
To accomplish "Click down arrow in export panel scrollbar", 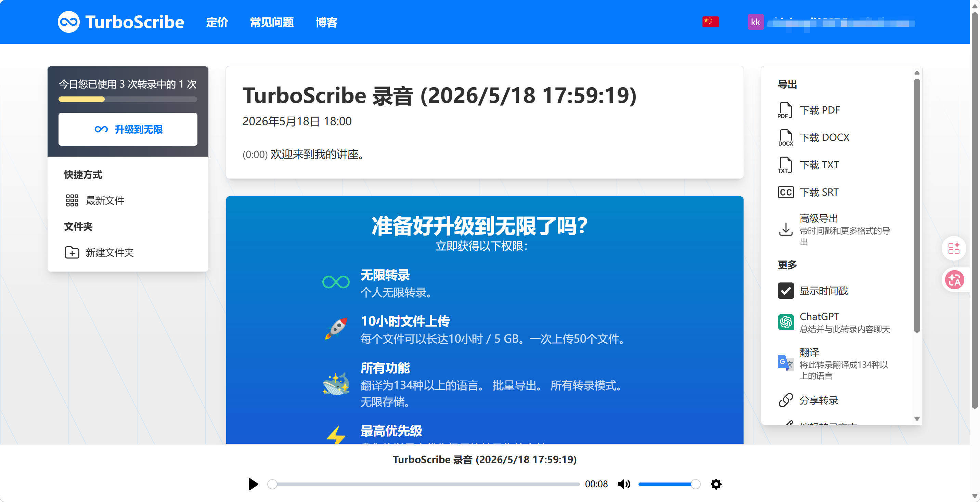I will pos(917,419).
